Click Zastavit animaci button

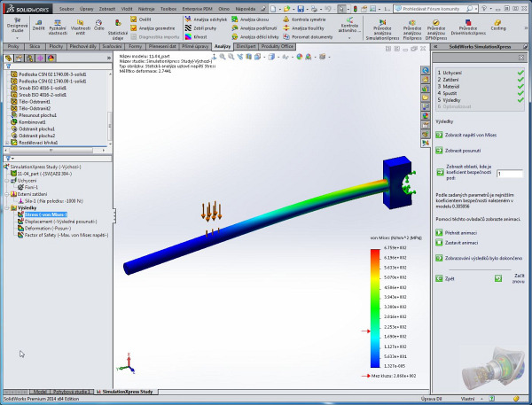point(457,243)
